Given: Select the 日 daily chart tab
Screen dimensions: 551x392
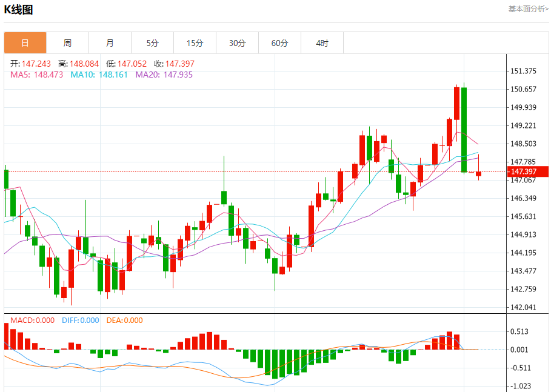Looking at the screenshot, I should pos(25,43).
